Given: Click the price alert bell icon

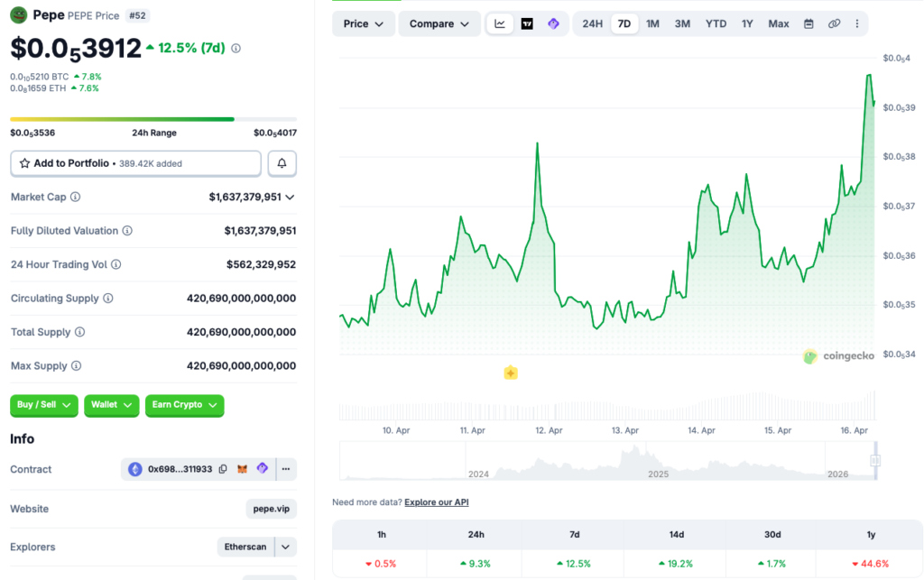Looking at the screenshot, I should (282, 163).
